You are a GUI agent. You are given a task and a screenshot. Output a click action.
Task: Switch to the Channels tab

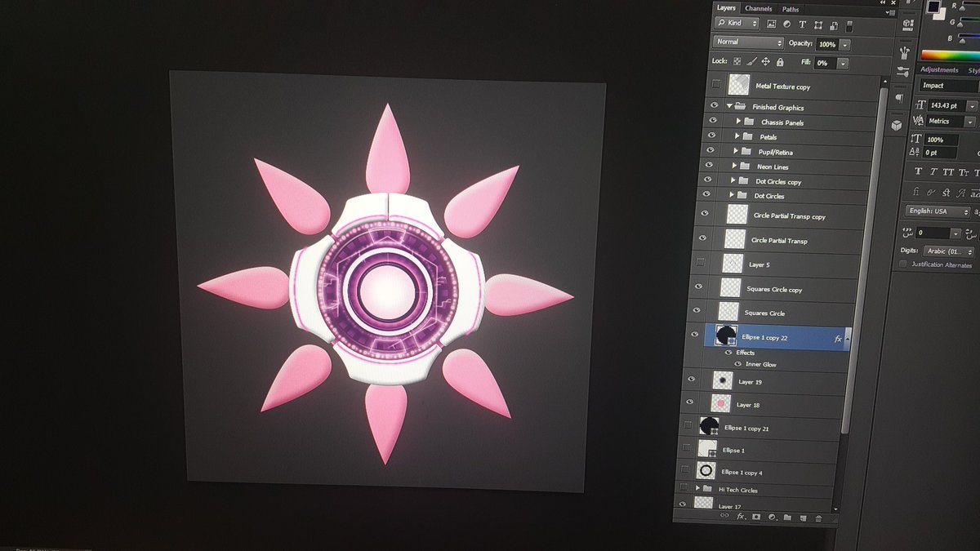tap(758, 8)
